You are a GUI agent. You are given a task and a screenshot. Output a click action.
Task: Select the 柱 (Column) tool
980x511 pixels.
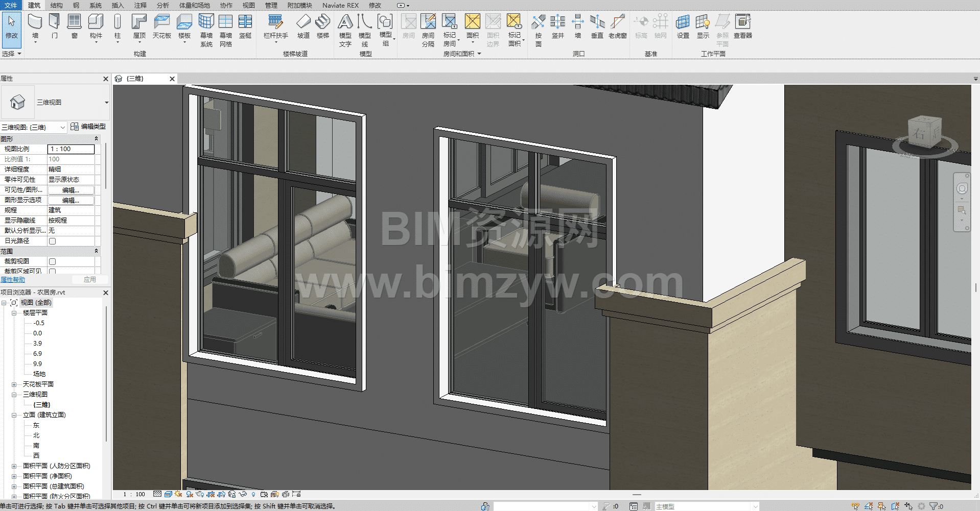pos(118,27)
